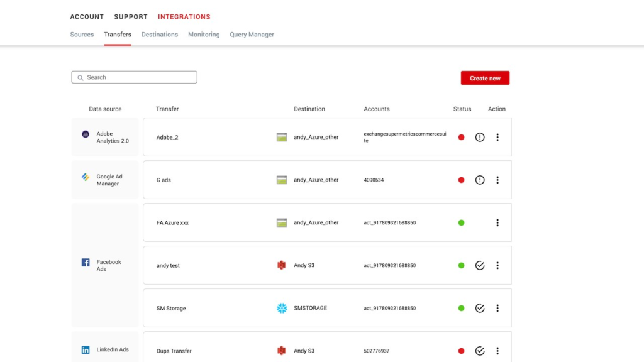Click the green status dot for andy test
Viewport: 644px width, 362px height.
coord(461,265)
